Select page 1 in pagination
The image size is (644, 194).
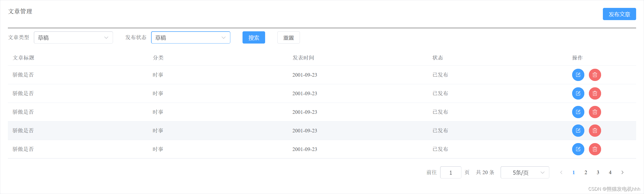coord(573,172)
